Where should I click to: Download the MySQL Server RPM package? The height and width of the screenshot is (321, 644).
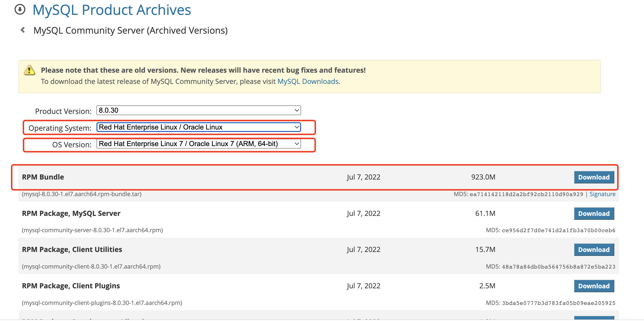[594, 214]
